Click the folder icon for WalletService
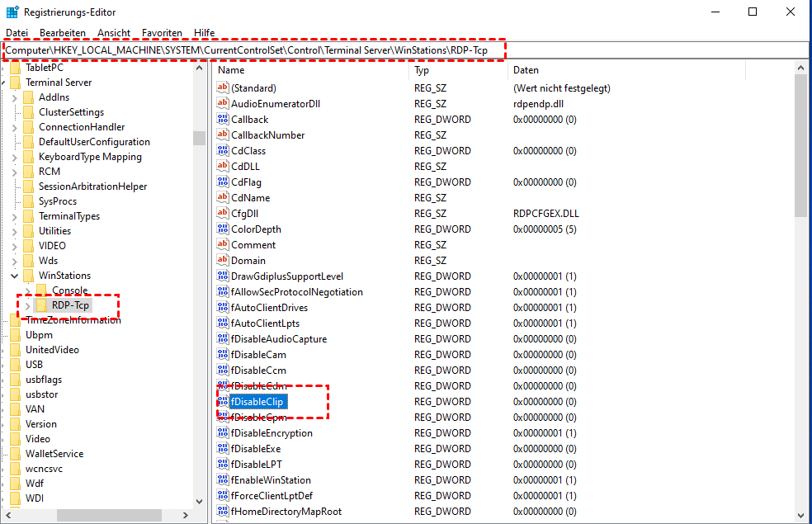The height and width of the screenshot is (524, 812). click(16, 454)
